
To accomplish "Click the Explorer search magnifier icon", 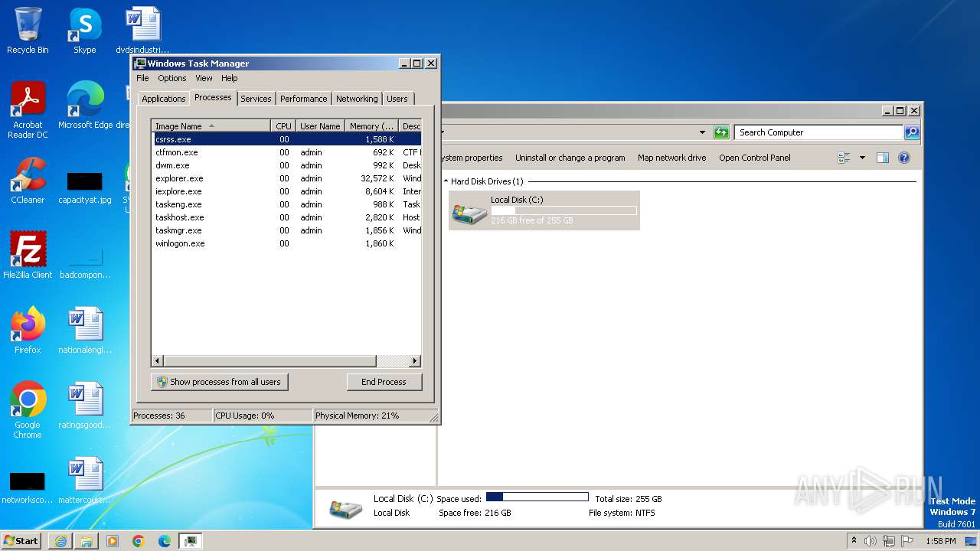I will [x=911, y=132].
